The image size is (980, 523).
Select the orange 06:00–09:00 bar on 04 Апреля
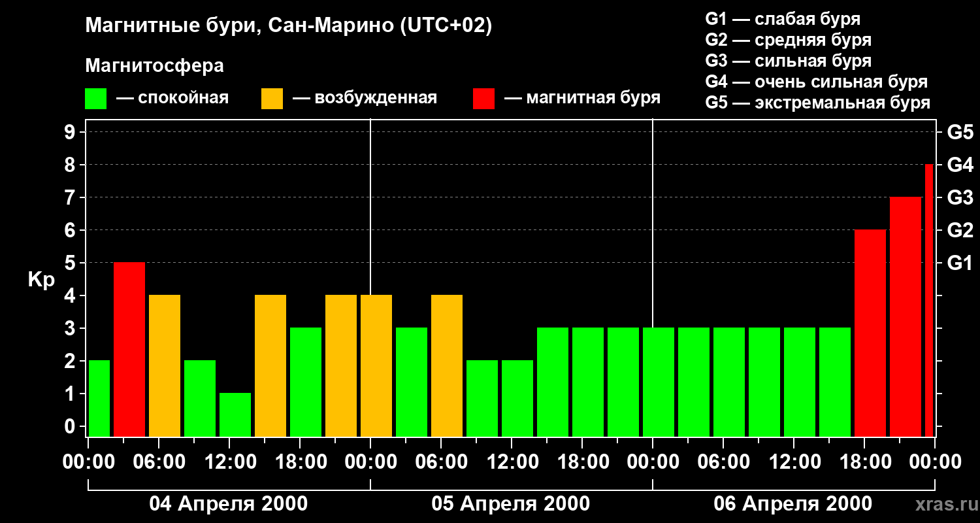[165, 366]
